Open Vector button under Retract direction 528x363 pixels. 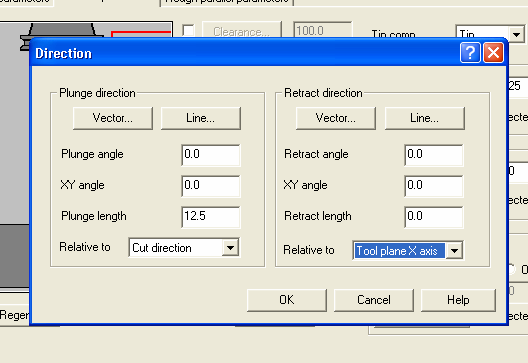point(336,118)
